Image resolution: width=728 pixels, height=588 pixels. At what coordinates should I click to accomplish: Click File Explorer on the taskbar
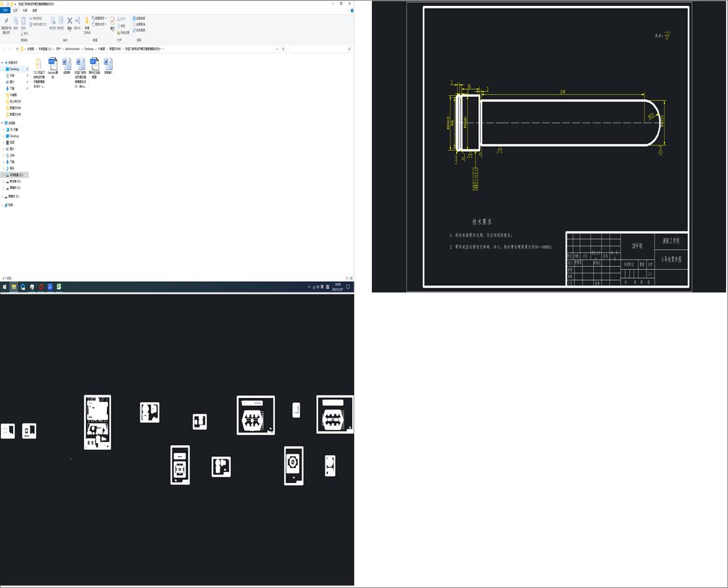(x=14, y=287)
